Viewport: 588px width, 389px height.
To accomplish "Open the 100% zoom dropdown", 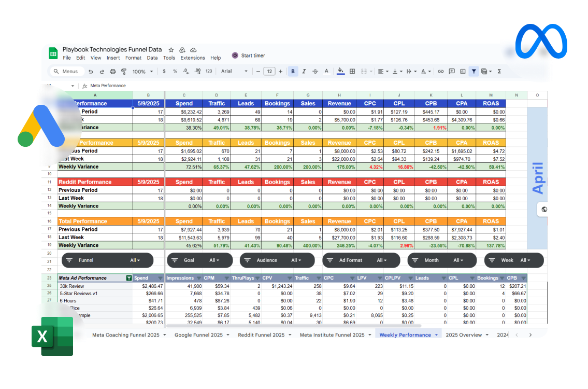I will click(142, 72).
